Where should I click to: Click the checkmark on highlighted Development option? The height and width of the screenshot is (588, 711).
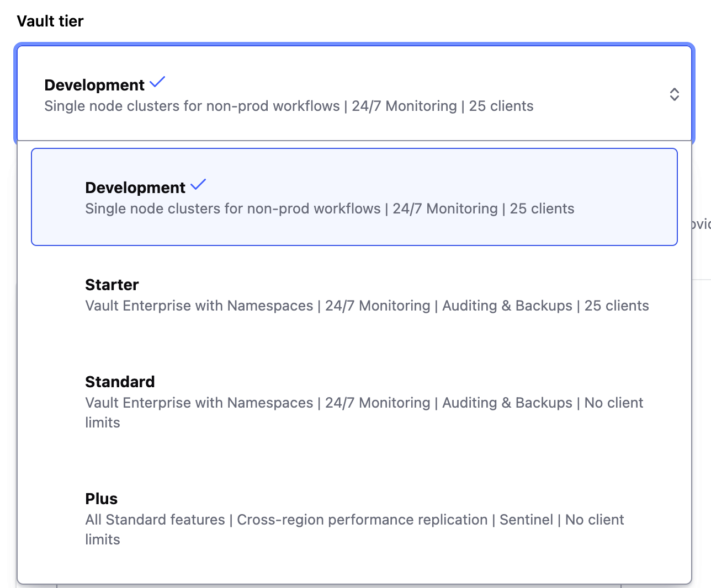click(x=198, y=185)
